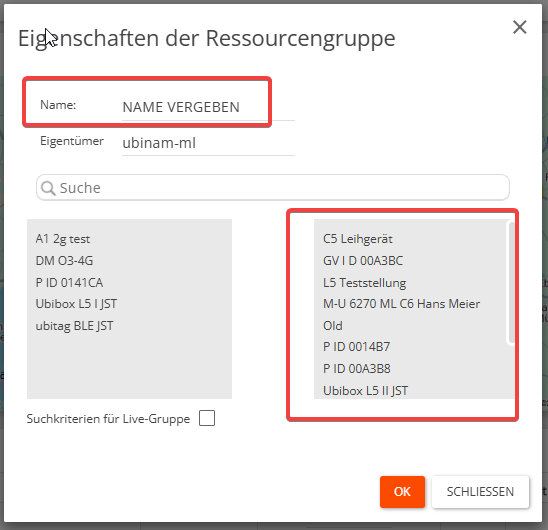The image size is (548, 530).
Task: Select 'DM O3-4G' entry
Action: pyautogui.click(x=64, y=260)
